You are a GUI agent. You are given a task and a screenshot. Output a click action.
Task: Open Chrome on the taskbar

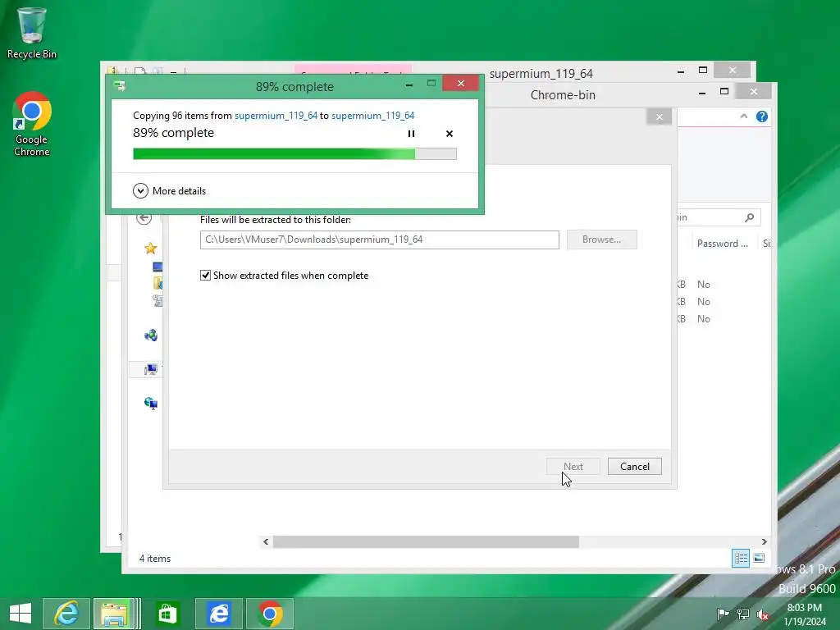[x=271, y=614]
